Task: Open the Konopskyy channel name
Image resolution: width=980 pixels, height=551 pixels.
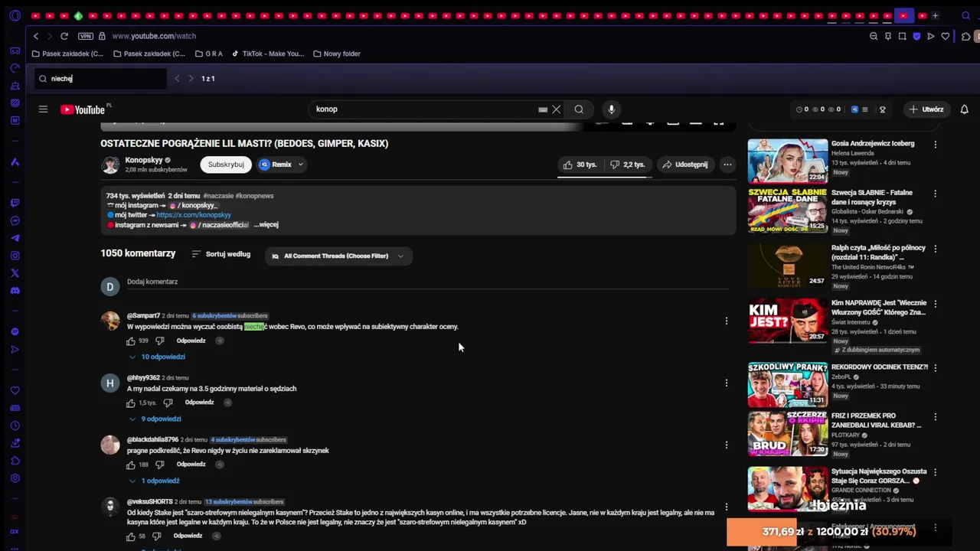Action: coord(144,160)
